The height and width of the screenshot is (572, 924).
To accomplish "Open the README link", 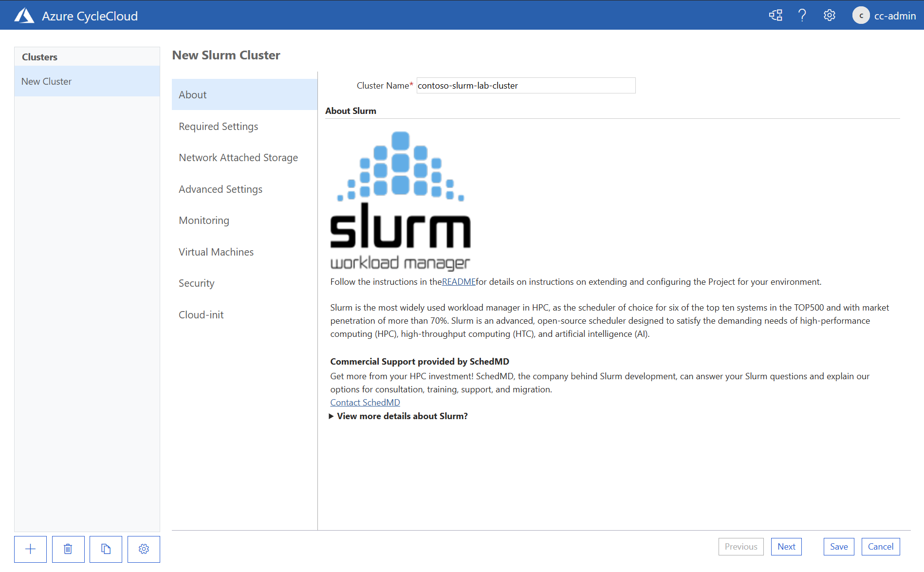I will click(x=459, y=282).
